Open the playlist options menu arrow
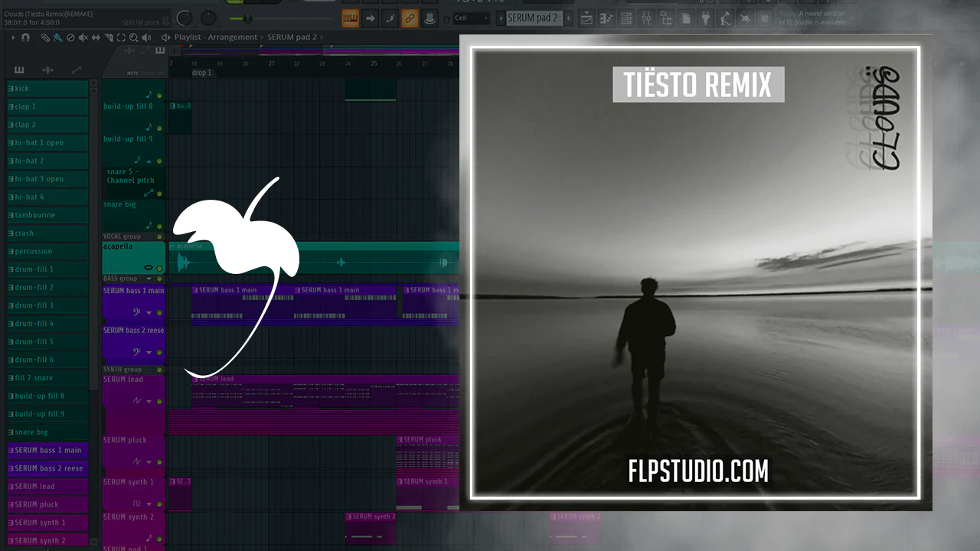 (x=13, y=37)
